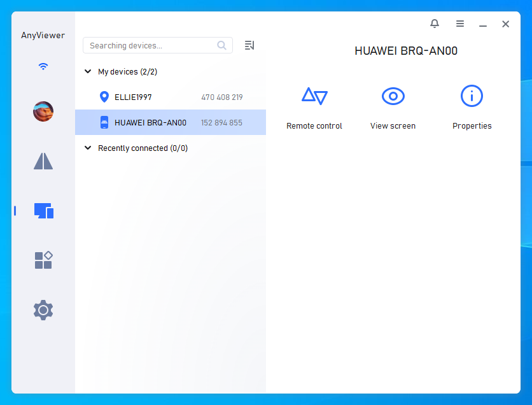
Task: Click the AnyViewer logo text
Action: point(42,35)
